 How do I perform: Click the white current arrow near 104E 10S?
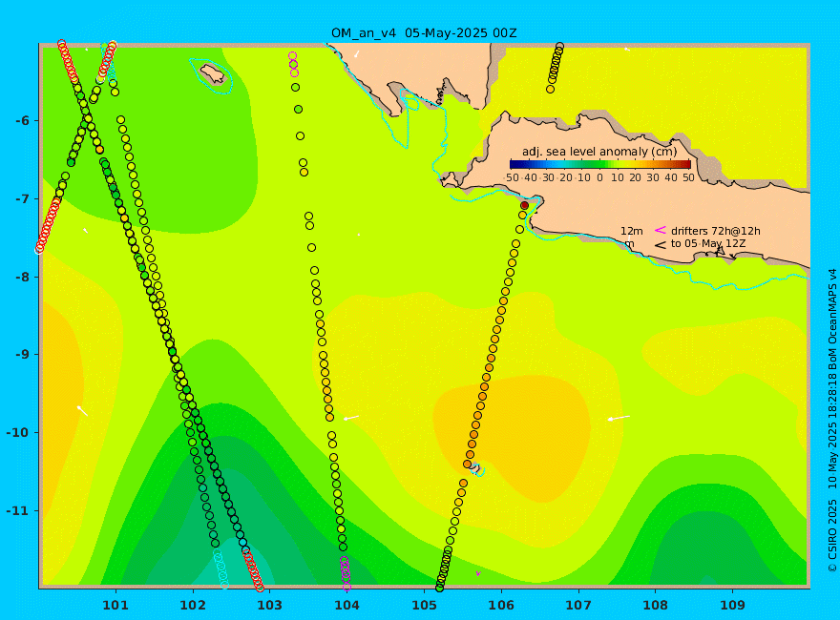[351, 418]
